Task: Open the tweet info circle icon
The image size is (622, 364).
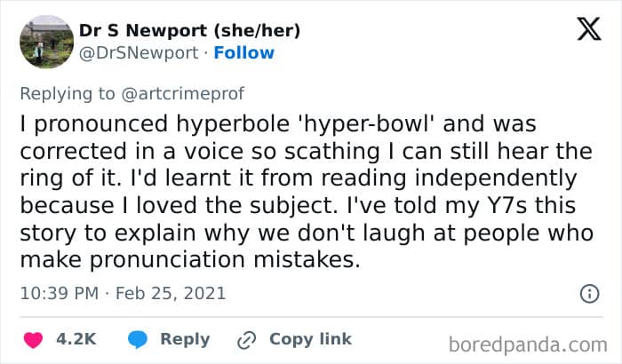Action: point(588,293)
